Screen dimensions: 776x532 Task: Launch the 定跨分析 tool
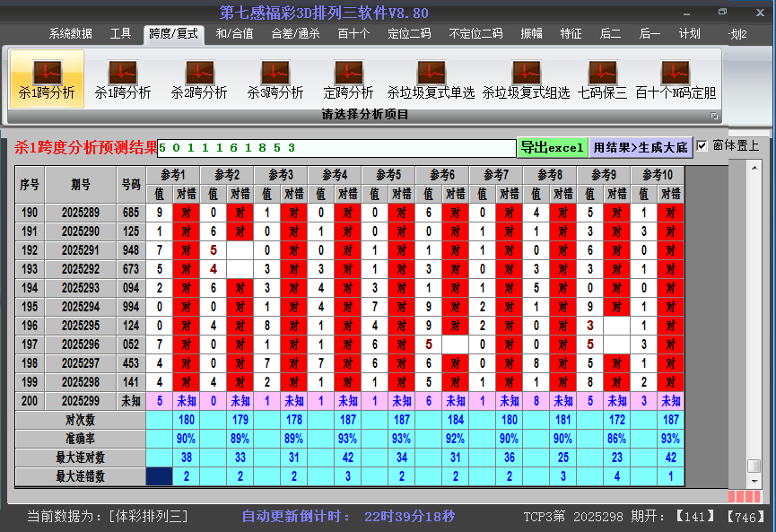(348, 79)
